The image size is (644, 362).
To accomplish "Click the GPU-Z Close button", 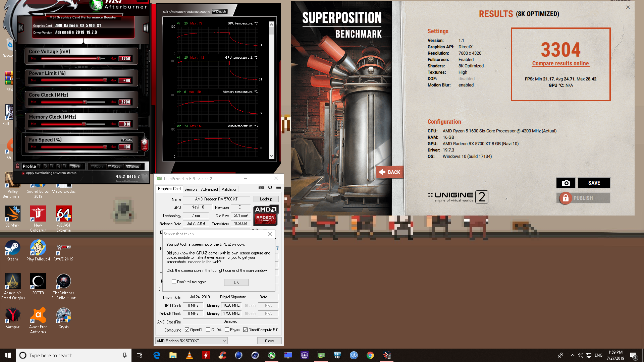I will pos(269,341).
